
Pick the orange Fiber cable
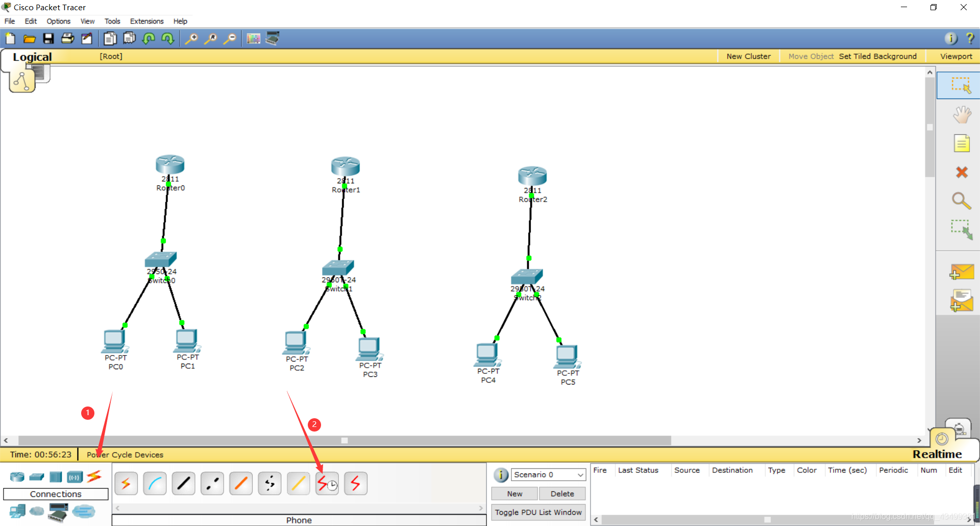pyautogui.click(x=241, y=484)
